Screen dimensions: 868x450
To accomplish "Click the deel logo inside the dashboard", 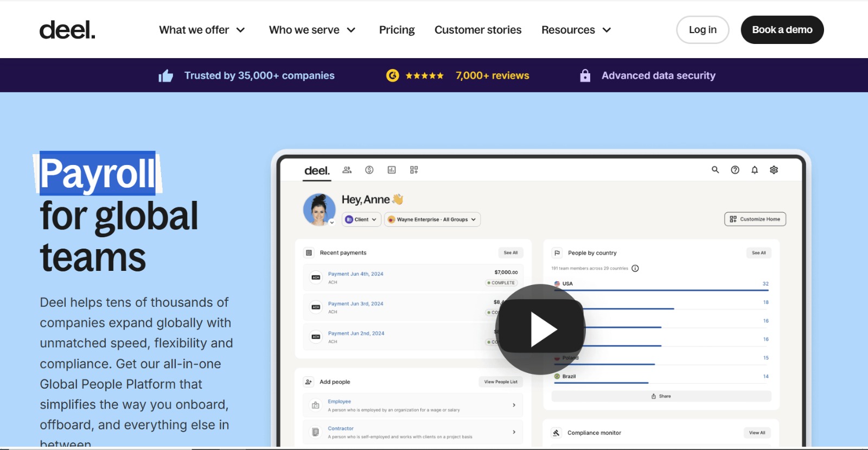I will [317, 170].
